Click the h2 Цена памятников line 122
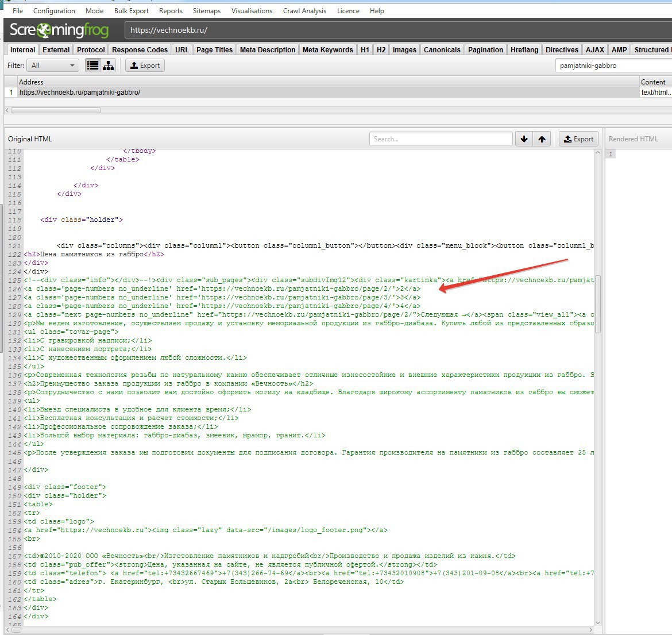The height and width of the screenshot is (635, 672). [94, 254]
